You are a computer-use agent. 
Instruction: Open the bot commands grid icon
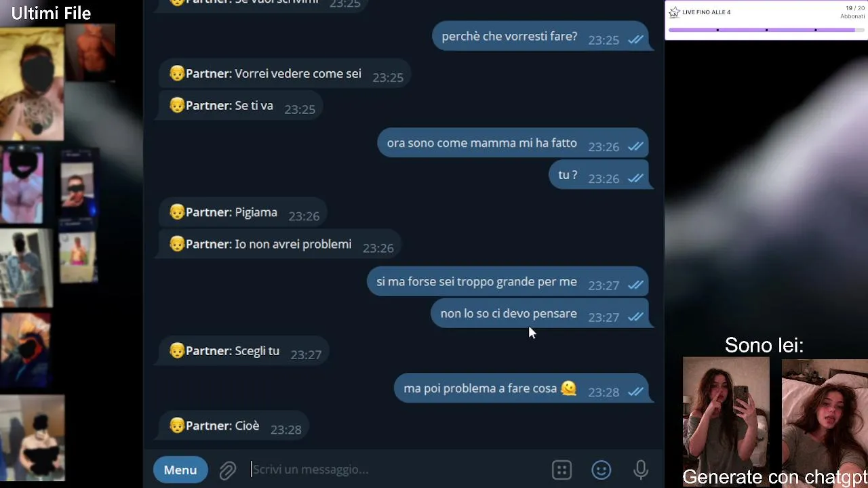pos(561,470)
